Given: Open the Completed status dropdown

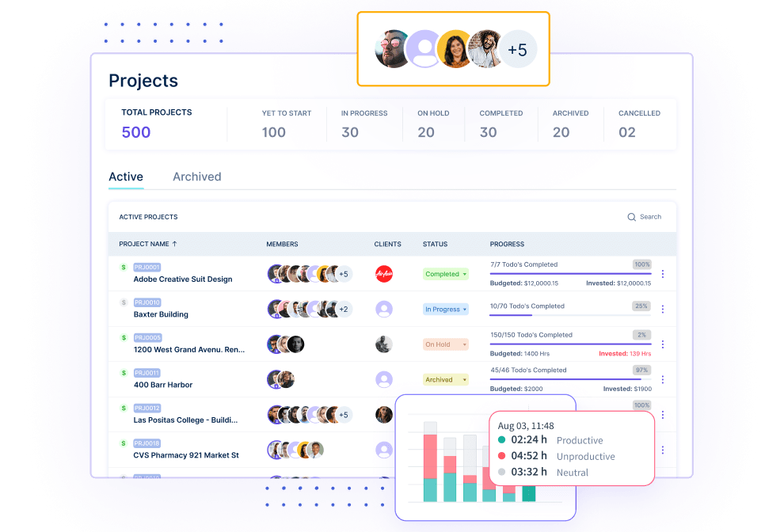Looking at the screenshot, I should pos(446,274).
